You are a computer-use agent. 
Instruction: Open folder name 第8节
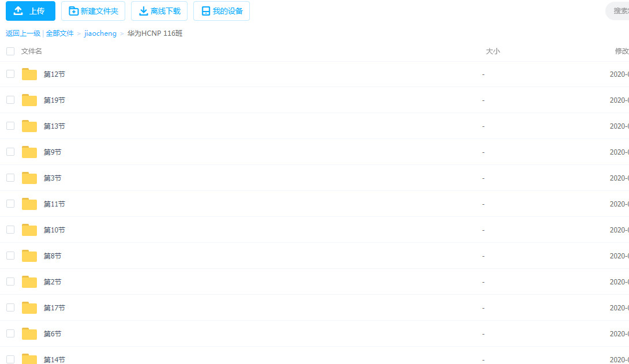(53, 256)
